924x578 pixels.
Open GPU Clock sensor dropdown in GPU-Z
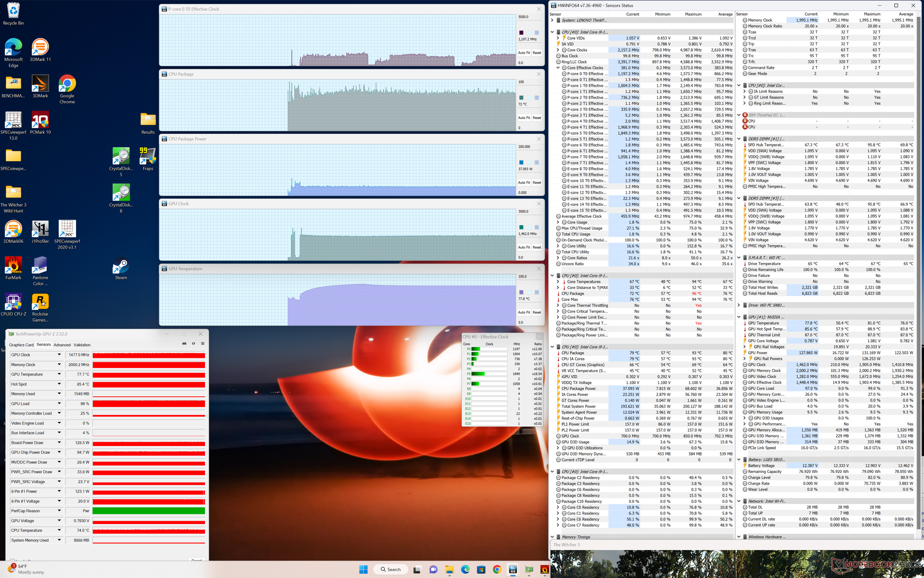click(59, 355)
